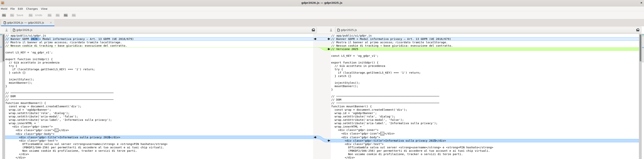Click 'export function initGdpr() {' in right pane
Image resolution: width=644 pixels, height=159 pixels.
355,63
